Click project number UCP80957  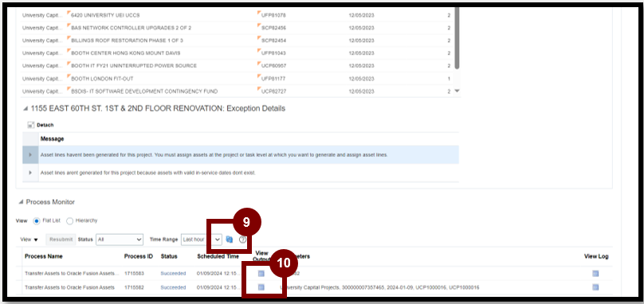point(273,65)
